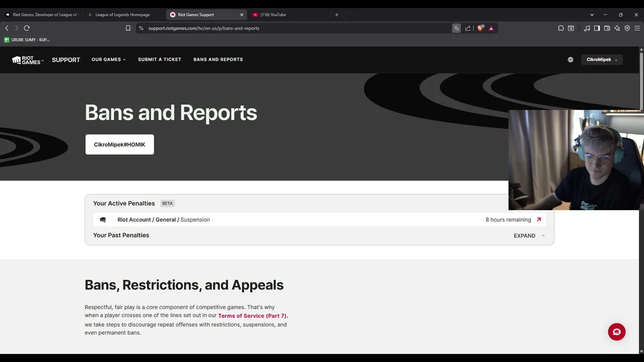This screenshot has width=644, height=362.
Task: Click the globe language selector icon
Action: [571, 59]
